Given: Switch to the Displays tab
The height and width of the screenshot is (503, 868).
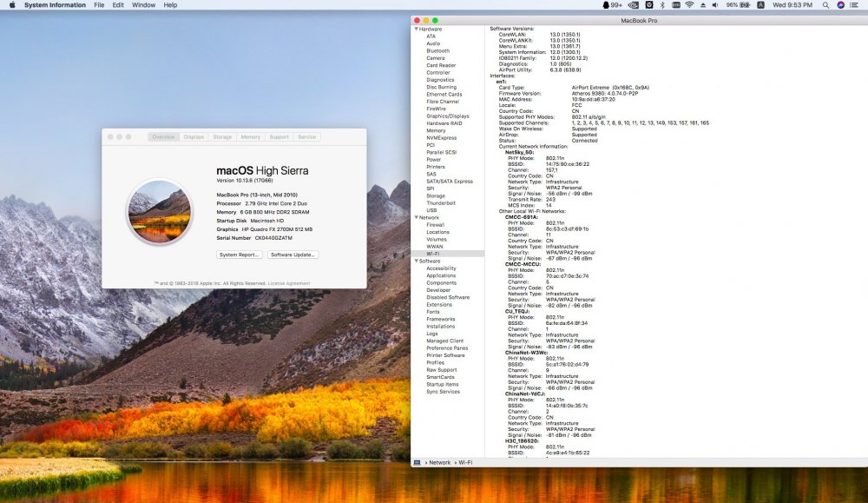Looking at the screenshot, I should (x=194, y=137).
